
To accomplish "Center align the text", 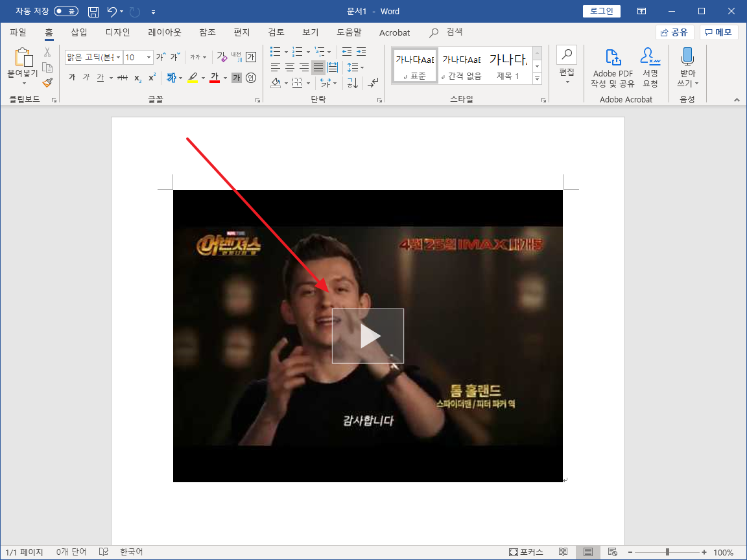I will pos(290,67).
